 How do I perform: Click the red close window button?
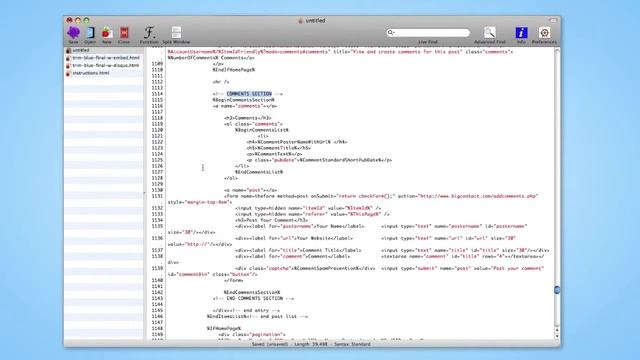pos(69,20)
